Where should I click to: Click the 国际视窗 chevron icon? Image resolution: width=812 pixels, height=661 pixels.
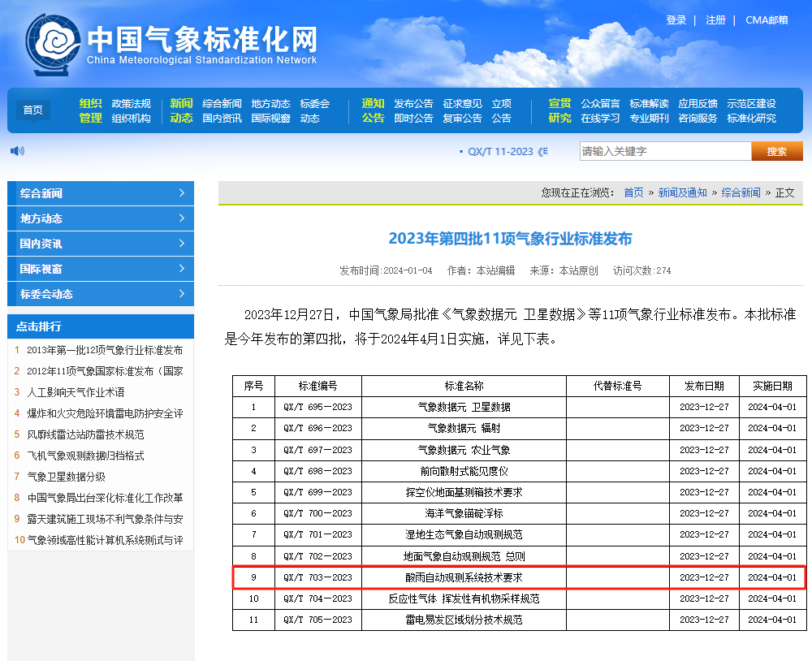[182, 269]
